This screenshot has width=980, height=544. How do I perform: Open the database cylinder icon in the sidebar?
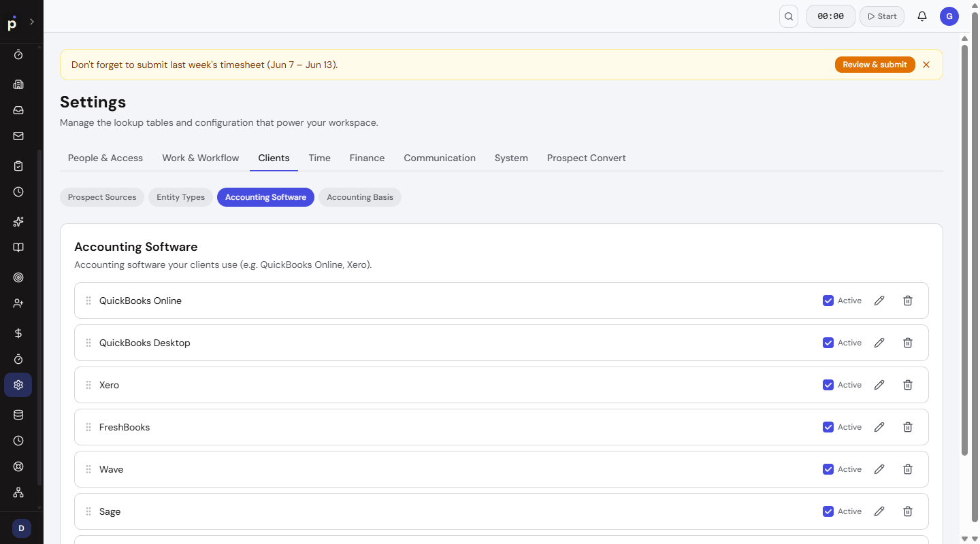pyautogui.click(x=18, y=415)
